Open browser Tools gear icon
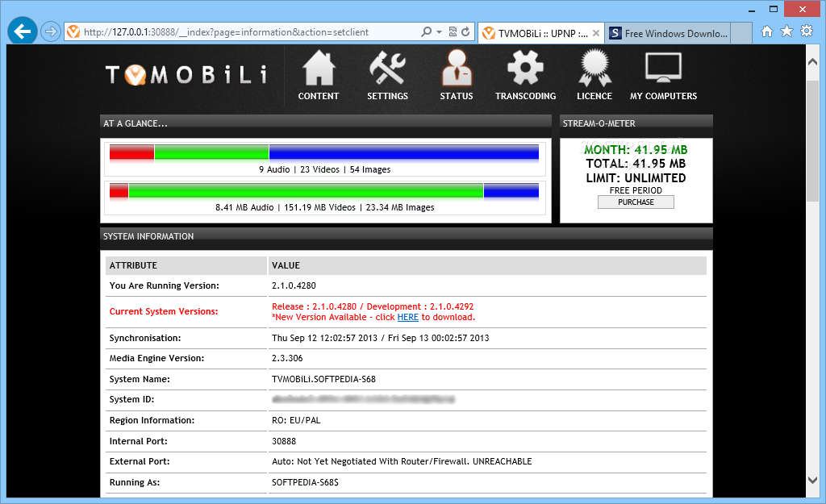Image resolution: width=826 pixels, height=504 pixels. 807,31
